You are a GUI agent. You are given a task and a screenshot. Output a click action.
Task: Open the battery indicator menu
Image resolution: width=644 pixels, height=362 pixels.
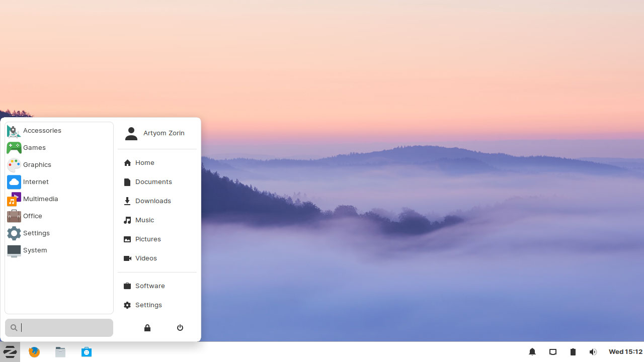pos(573,351)
